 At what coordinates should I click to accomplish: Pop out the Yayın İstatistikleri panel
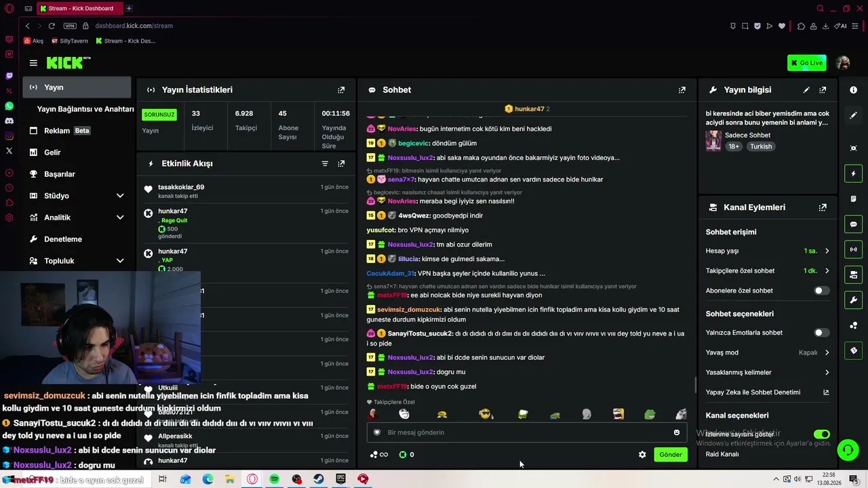(341, 89)
